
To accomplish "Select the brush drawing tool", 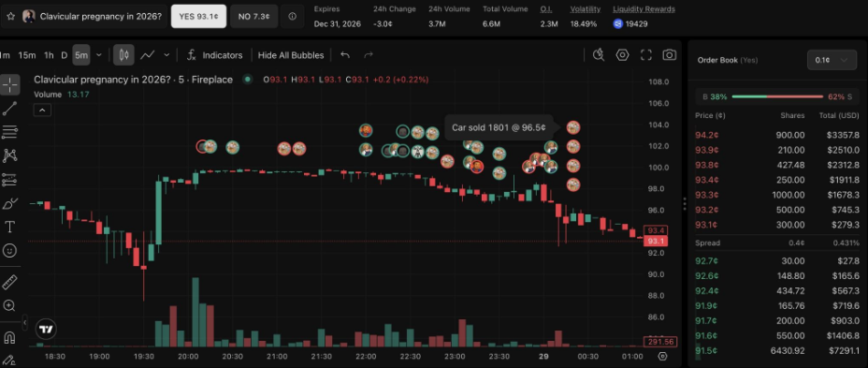I will point(10,203).
